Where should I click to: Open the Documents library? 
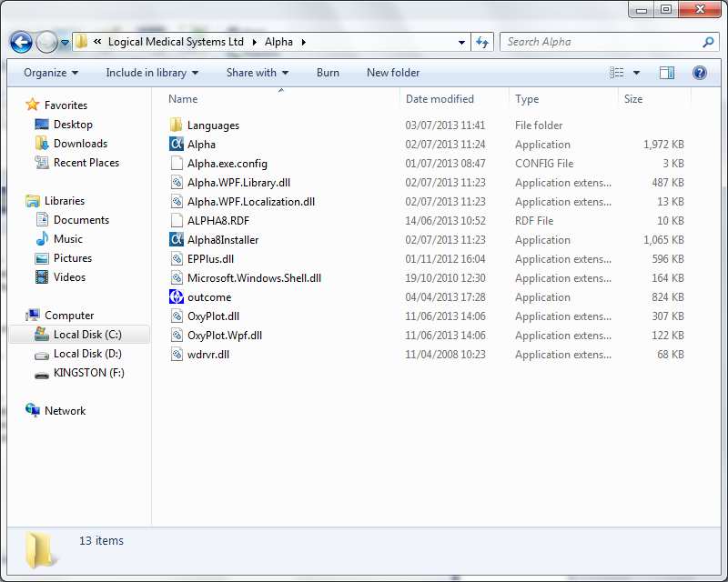tap(81, 219)
